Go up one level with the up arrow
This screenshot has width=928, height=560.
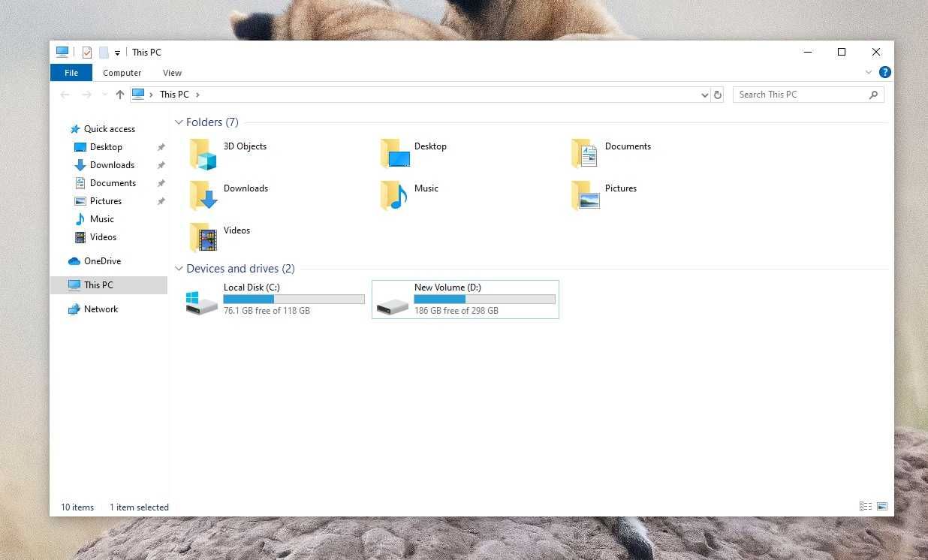(120, 95)
